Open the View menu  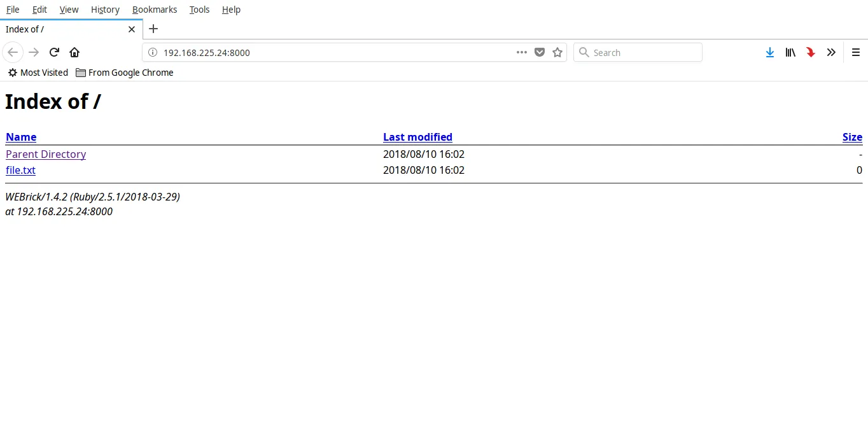point(69,10)
